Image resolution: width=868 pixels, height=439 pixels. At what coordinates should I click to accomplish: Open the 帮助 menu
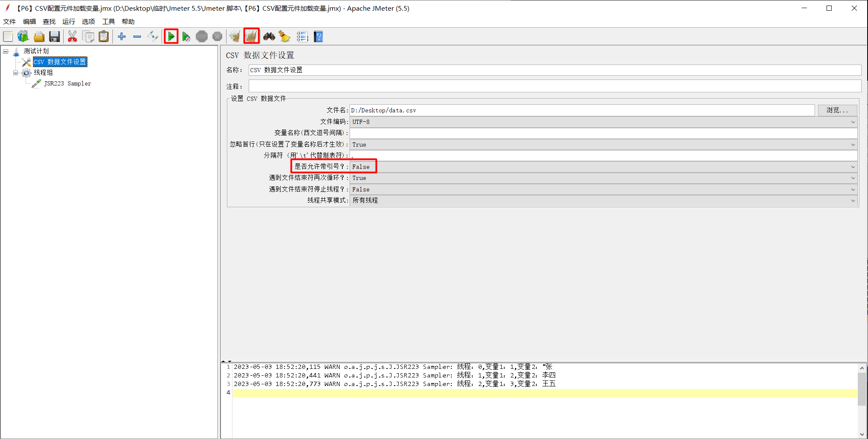point(128,21)
